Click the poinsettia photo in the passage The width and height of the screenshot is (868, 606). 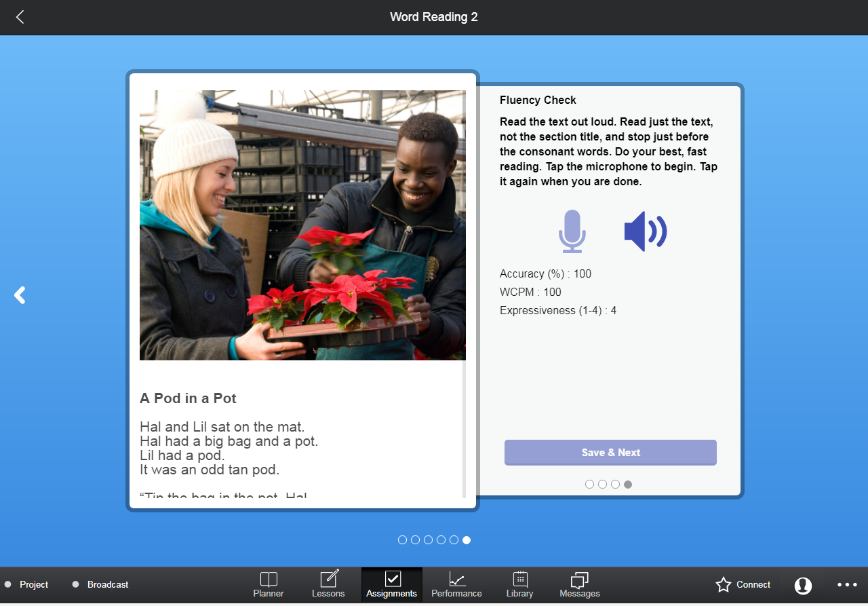tap(302, 225)
